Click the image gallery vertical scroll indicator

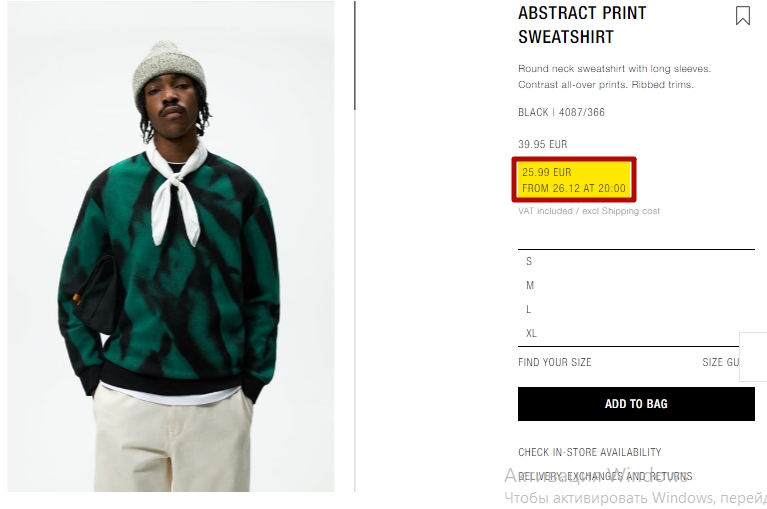[355, 56]
